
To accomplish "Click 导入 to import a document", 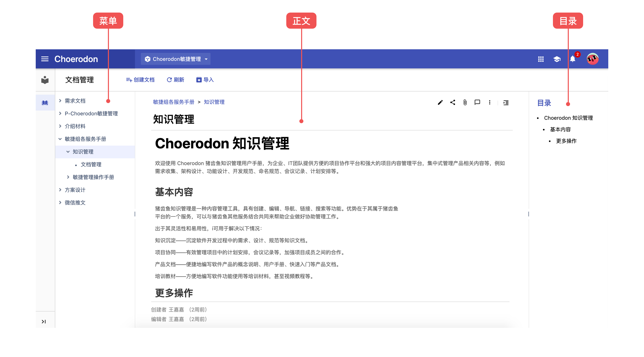I will (205, 80).
